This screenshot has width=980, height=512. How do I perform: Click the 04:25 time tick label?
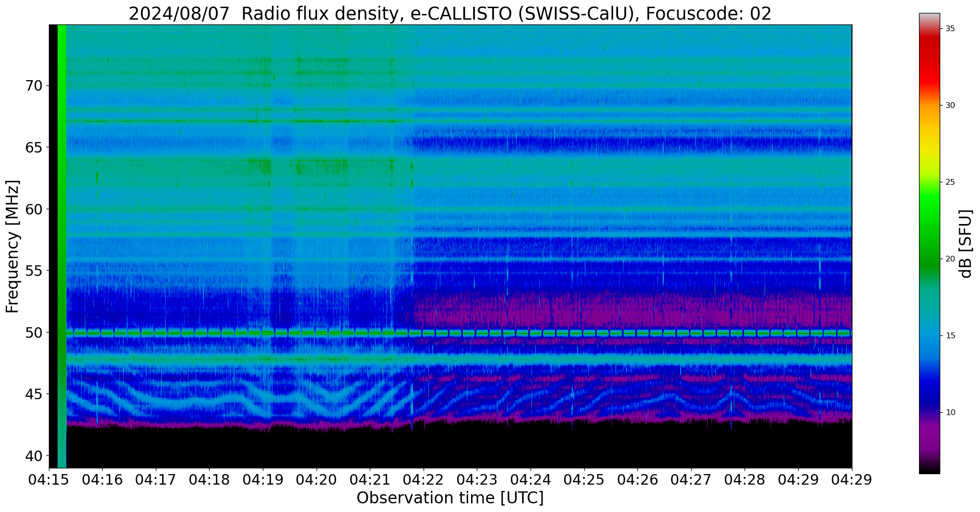pos(584,480)
